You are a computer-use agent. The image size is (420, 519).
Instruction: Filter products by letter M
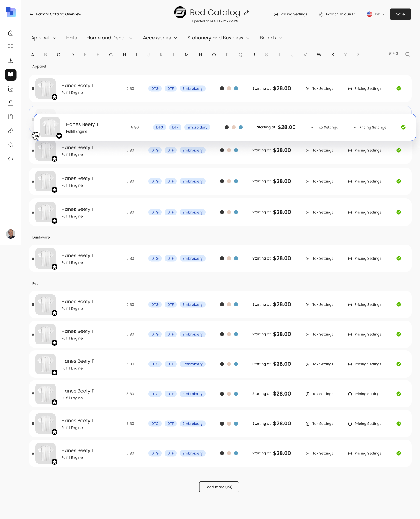click(x=187, y=55)
